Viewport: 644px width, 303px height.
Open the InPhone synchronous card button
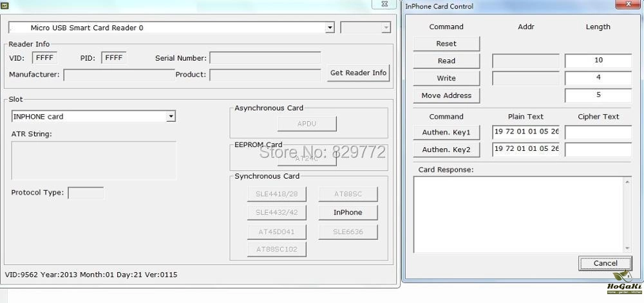coord(348,213)
